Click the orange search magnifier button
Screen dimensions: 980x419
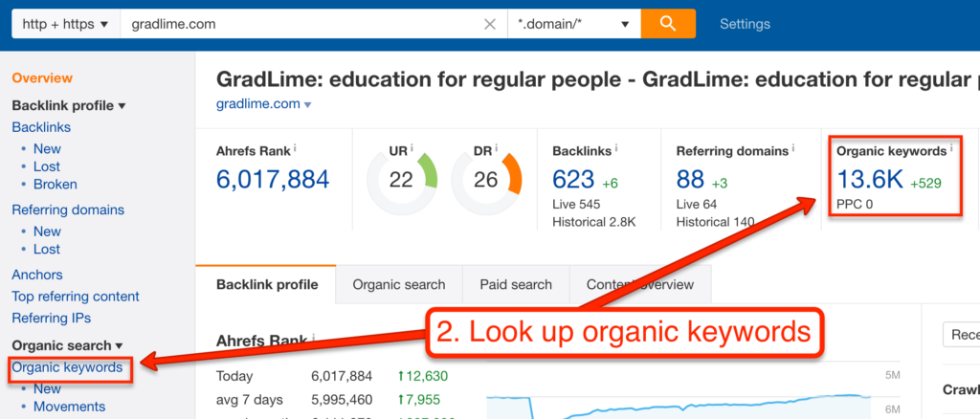(x=668, y=24)
